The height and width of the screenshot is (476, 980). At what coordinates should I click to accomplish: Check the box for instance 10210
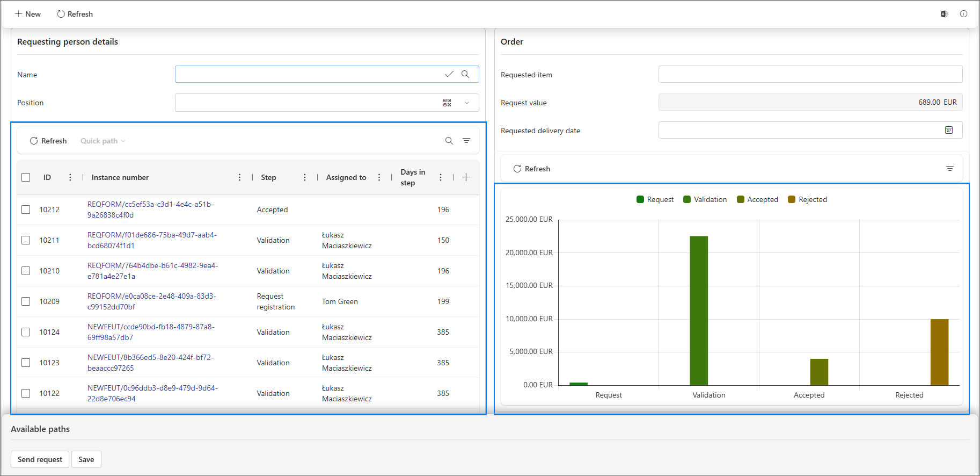pos(26,271)
